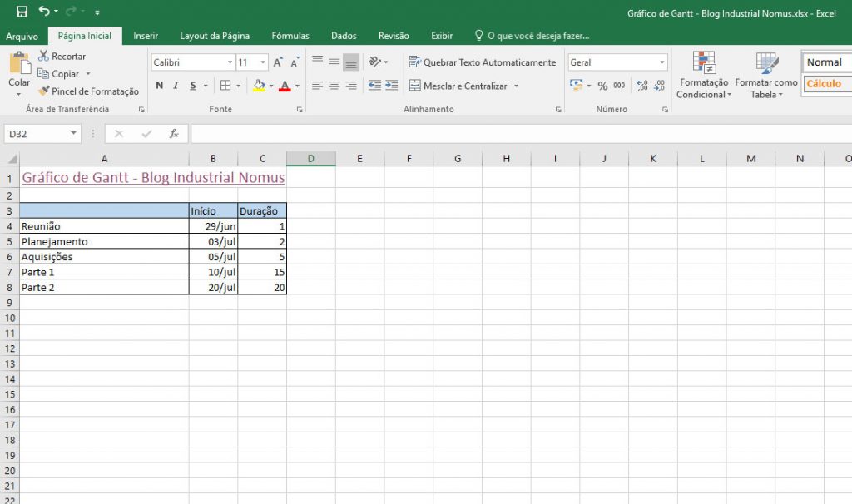Screen dimensions: 852x504
Task: Switch to Layout da Página tab
Action: (x=215, y=36)
